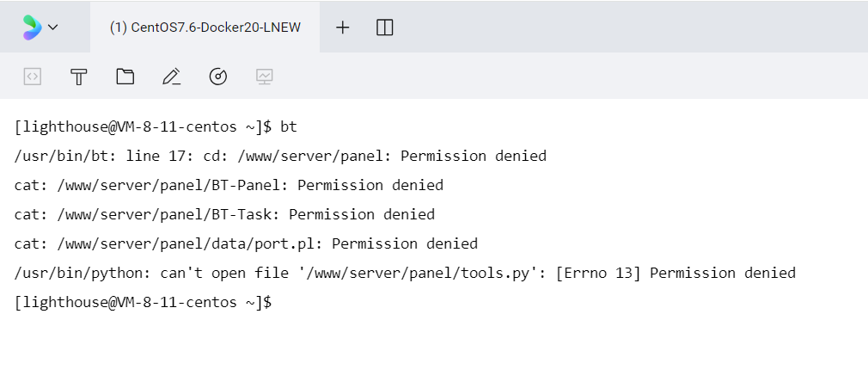Click the colorful OrcaTerm logo icon
Image resolution: width=868 pixels, height=388 pixels.
click(32, 28)
